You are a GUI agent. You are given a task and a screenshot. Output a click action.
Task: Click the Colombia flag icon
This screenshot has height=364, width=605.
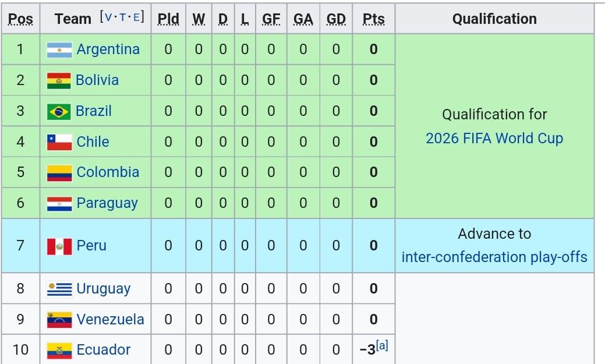[x=59, y=173]
